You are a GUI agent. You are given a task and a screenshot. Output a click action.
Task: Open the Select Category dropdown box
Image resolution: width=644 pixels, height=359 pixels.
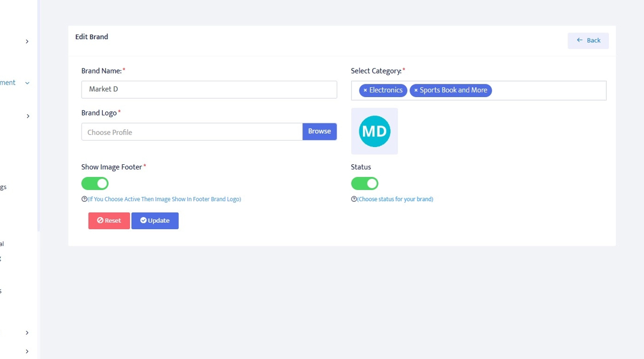coord(478,90)
